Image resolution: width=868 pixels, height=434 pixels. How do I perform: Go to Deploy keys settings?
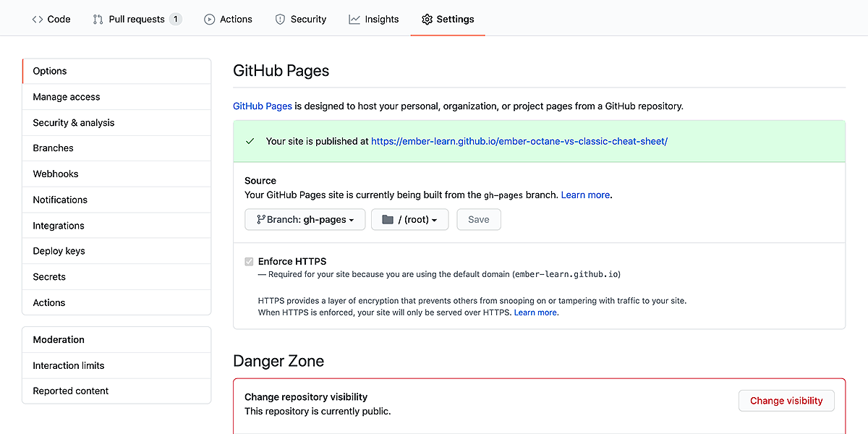(x=116, y=251)
